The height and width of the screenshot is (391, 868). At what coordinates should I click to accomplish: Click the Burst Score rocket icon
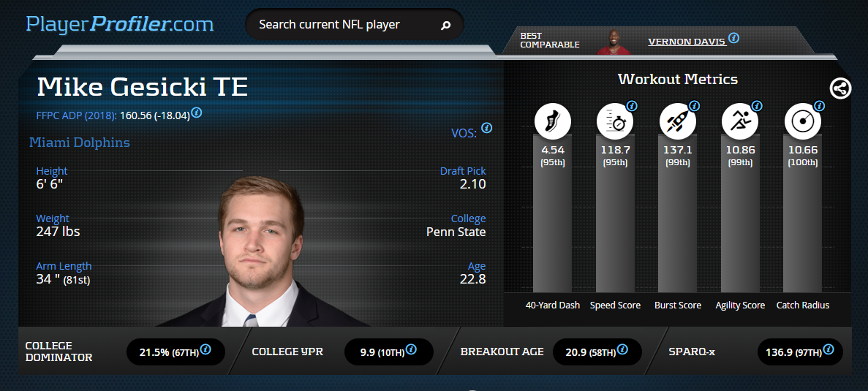point(678,121)
